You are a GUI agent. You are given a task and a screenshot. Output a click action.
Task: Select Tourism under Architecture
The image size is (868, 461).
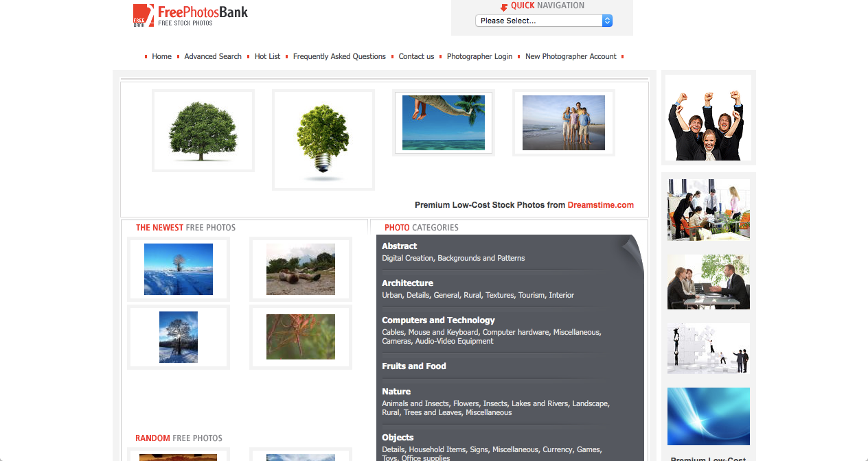point(532,295)
